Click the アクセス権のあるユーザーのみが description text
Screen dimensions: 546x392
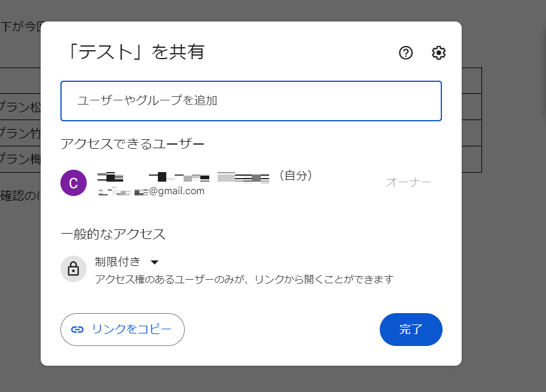244,280
